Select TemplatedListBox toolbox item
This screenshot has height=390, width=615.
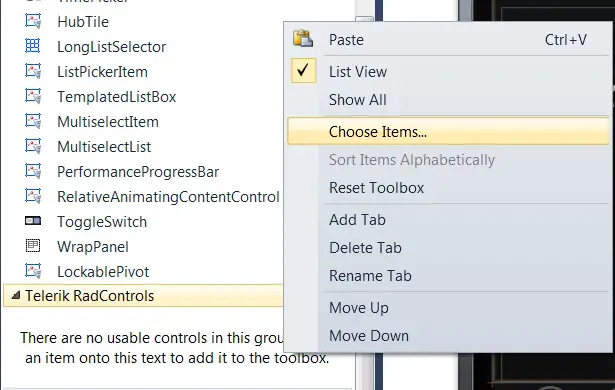click(116, 97)
